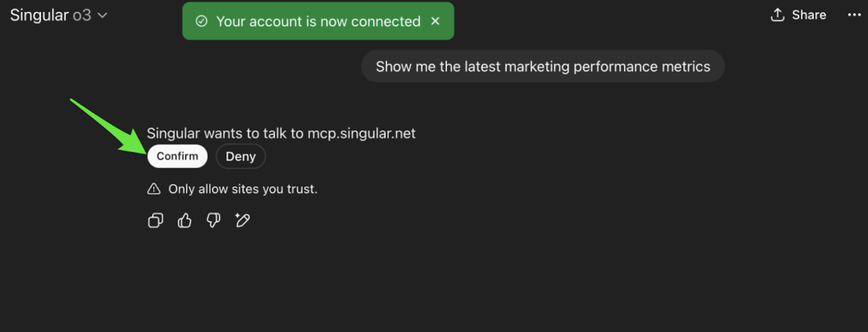Dismiss the account connected notification
Image resolution: width=868 pixels, height=332 pixels.
pos(436,21)
